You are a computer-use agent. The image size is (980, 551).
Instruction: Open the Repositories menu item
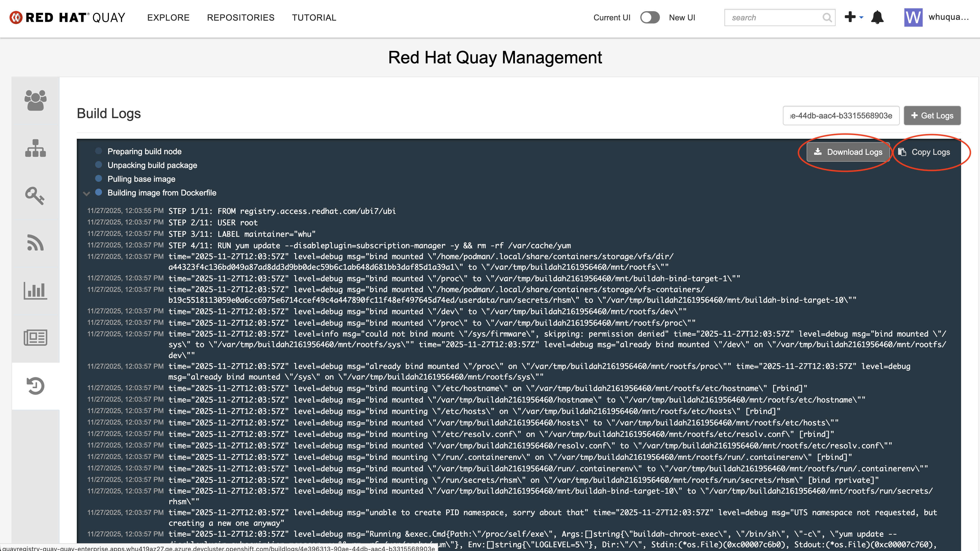pos(240,17)
